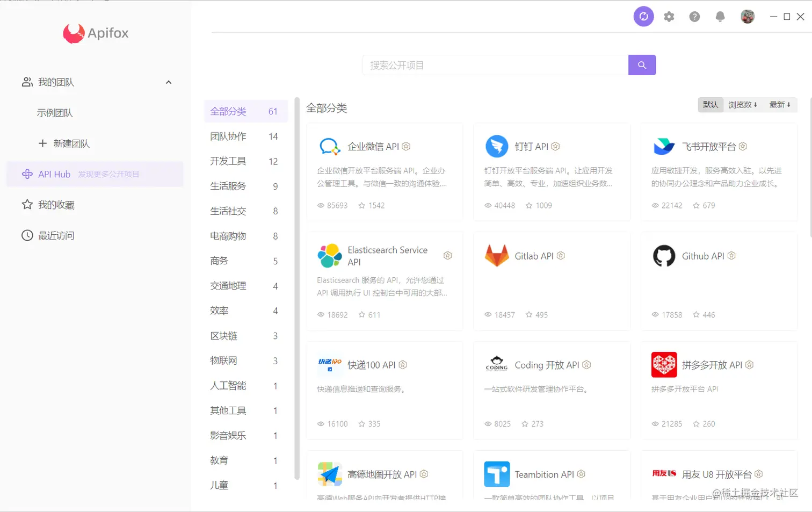Select 交通地理 category
812x512 pixels.
(x=246, y=286)
